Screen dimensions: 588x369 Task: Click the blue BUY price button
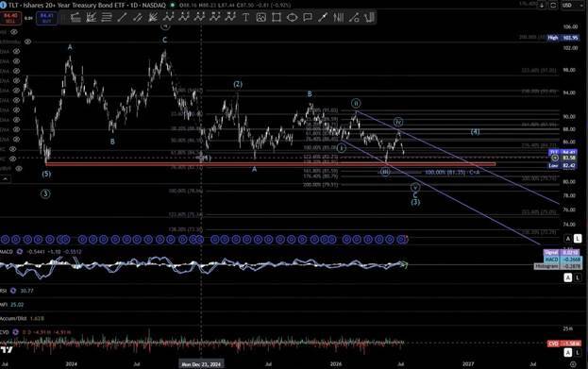[x=46, y=18]
